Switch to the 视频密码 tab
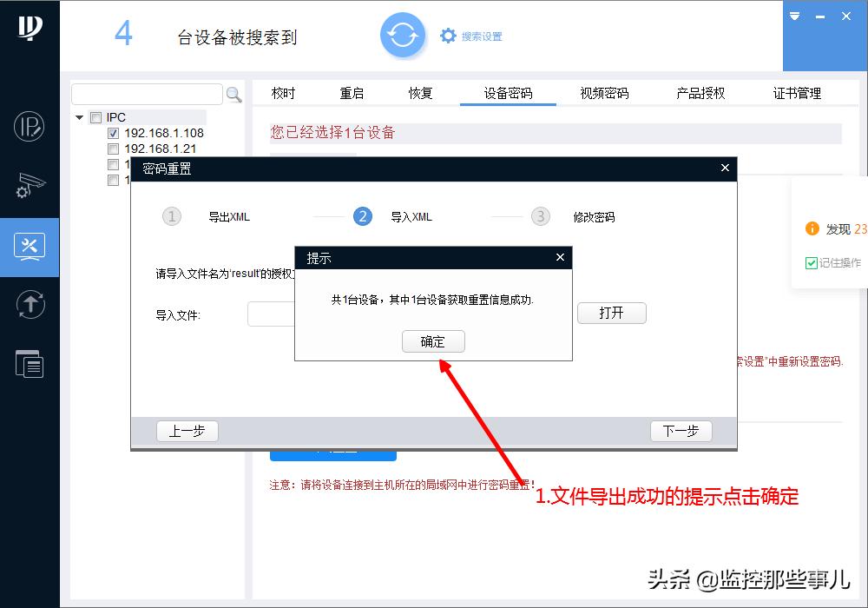 (603, 93)
